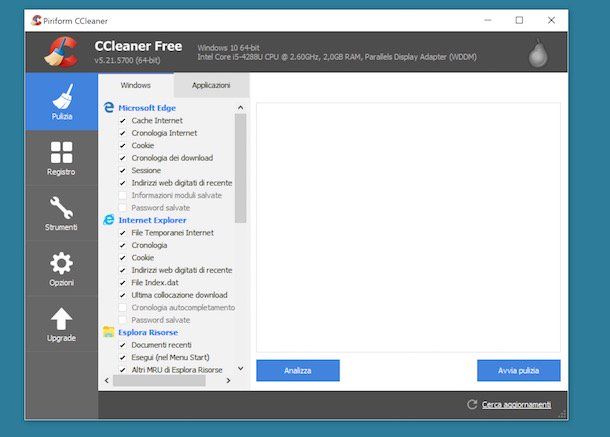Open the Opzioni settings section
The height and width of the screenshot is (437, 610).
point(62,269)
